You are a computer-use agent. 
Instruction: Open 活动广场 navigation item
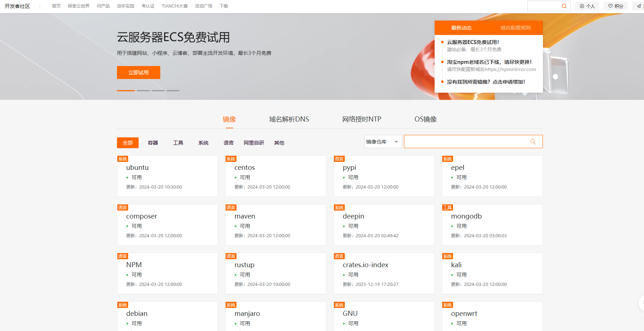tap(204, 6)
